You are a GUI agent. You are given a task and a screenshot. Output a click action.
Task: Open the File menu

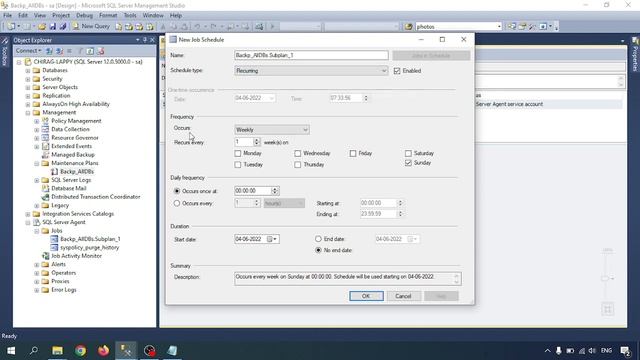7,16
